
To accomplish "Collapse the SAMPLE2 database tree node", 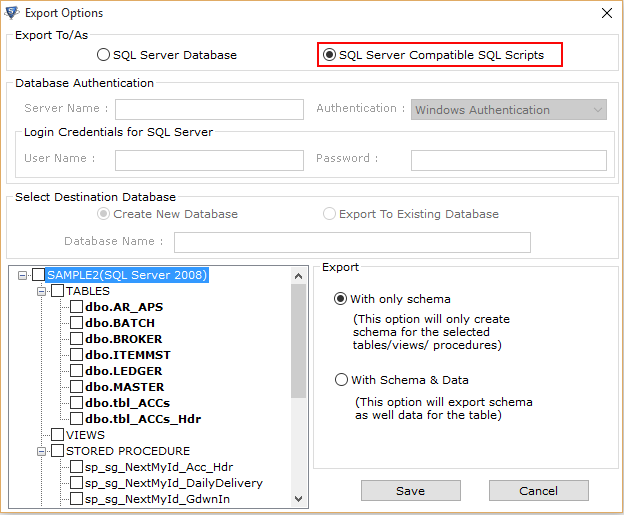I will pyautogui.click(x=23, y=275).
